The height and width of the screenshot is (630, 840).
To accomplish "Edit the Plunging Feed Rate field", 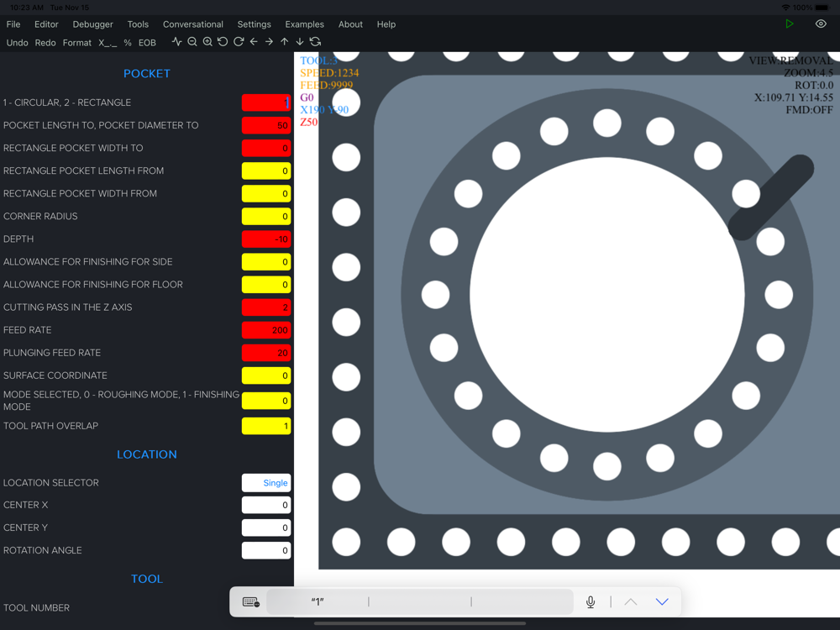I will pos(266,353).
